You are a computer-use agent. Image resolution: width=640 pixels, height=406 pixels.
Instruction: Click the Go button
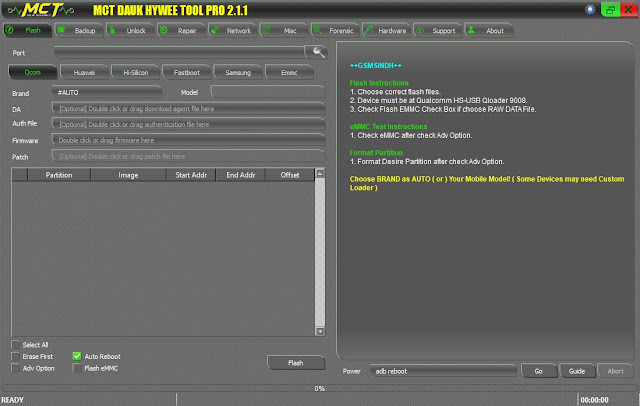(539, 371)
